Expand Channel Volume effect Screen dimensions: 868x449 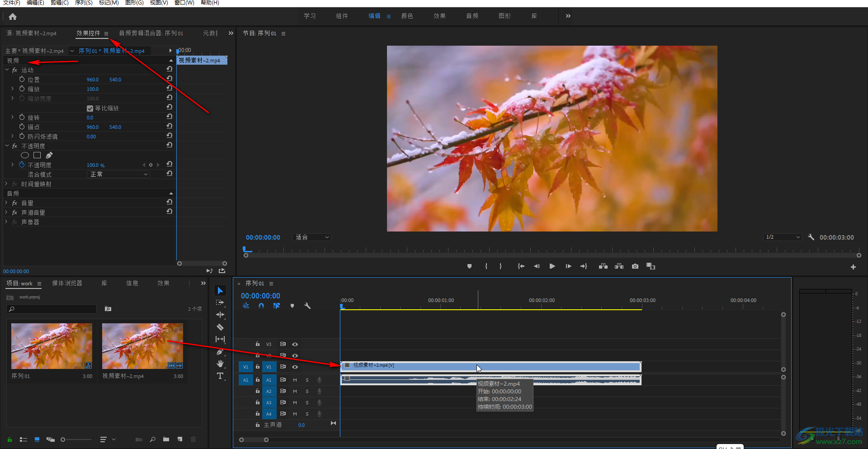coord(6,213)
